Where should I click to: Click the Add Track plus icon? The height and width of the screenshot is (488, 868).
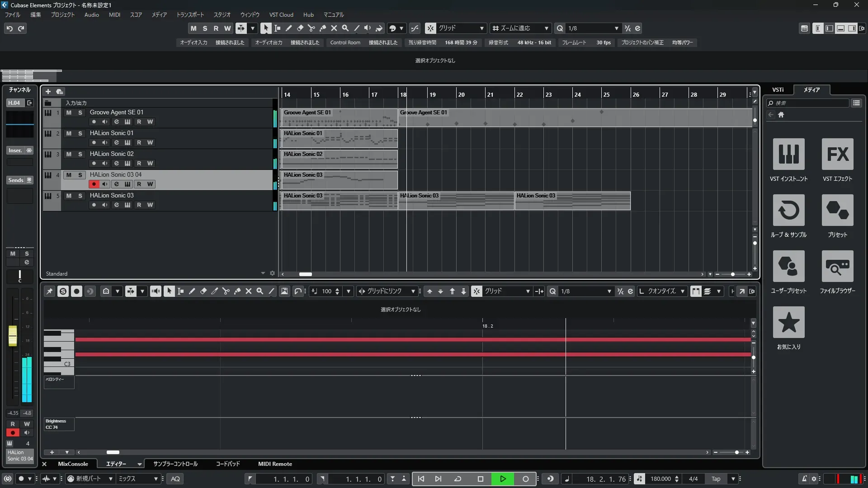[x=48, y=92]
